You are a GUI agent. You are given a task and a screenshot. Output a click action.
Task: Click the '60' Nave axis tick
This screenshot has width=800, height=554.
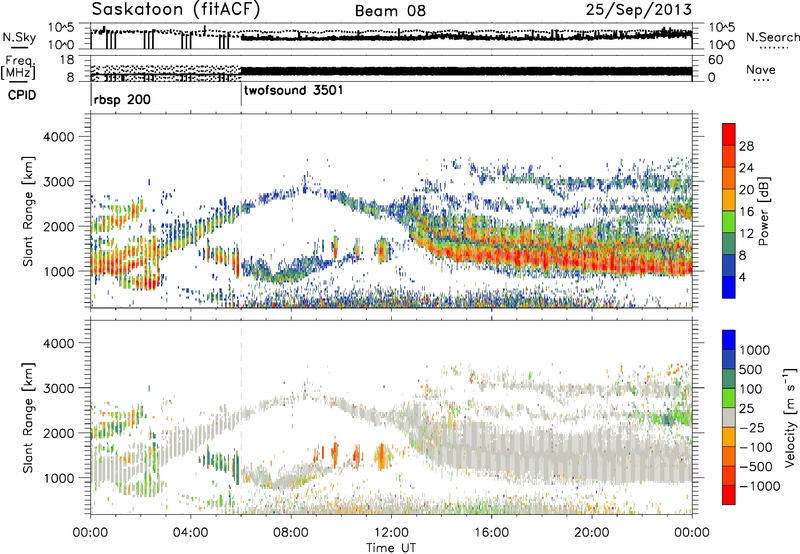[x=715, y=60]
